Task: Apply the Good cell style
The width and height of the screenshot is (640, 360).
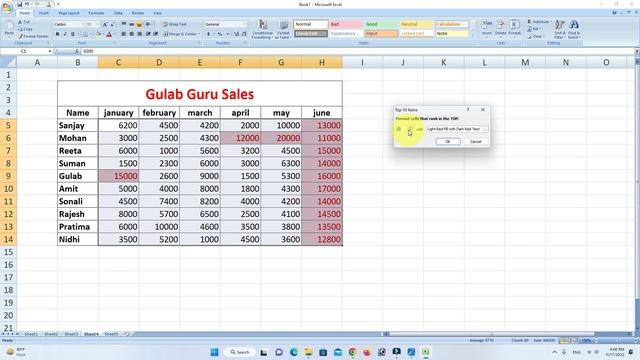Action: coord(381,24)
